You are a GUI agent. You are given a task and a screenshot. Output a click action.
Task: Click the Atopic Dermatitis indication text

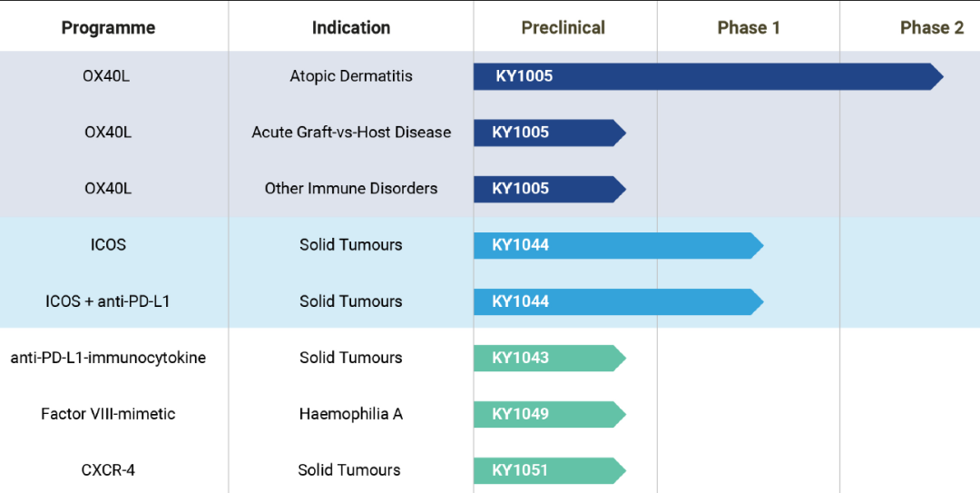351,76
